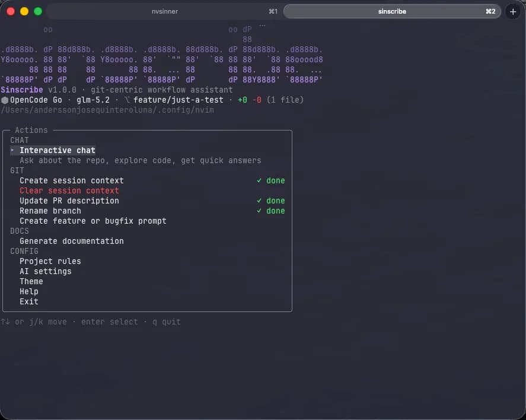Switch to the sinscribe tab
The width and height of the screenshot is (526, 420).
(x=392, y=11)
